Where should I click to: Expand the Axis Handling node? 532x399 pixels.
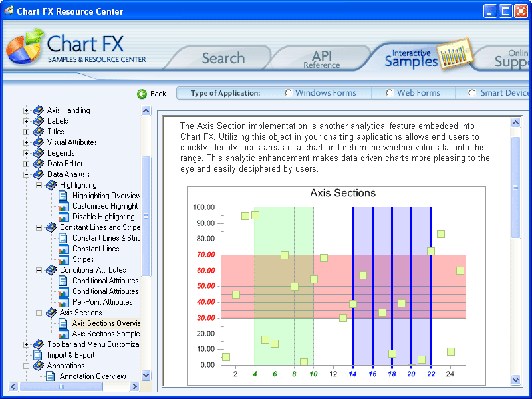(x=26, y=110)
